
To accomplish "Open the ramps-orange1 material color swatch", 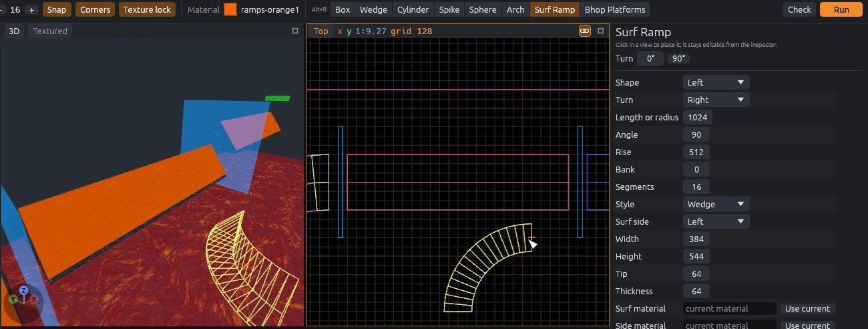I will pos(230,10).
